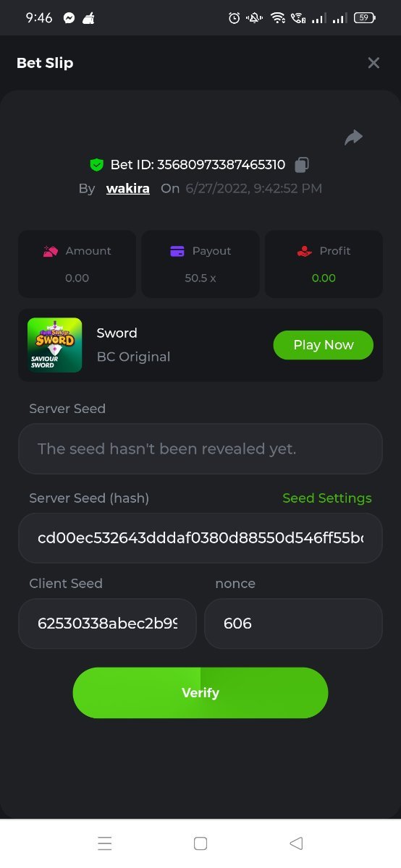Tap the red Profit hand icon
The width and height of the screenshot is (401, 868).
(x=305, y=251)
